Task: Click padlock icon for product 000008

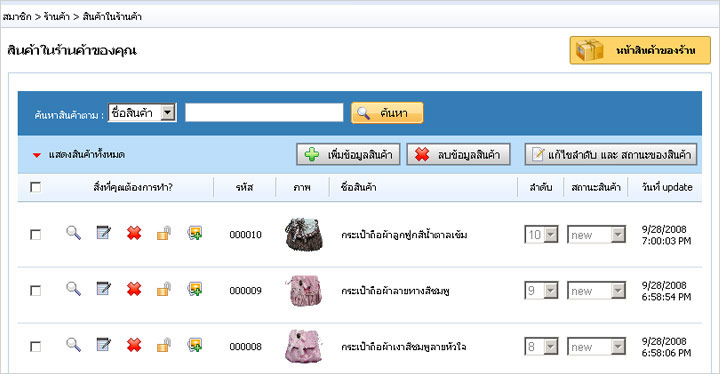Action: pos(164,345)
